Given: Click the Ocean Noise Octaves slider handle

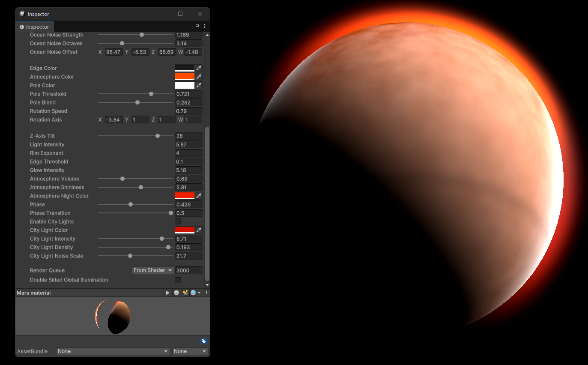Looking at the screenshot, I should (122, 43).
